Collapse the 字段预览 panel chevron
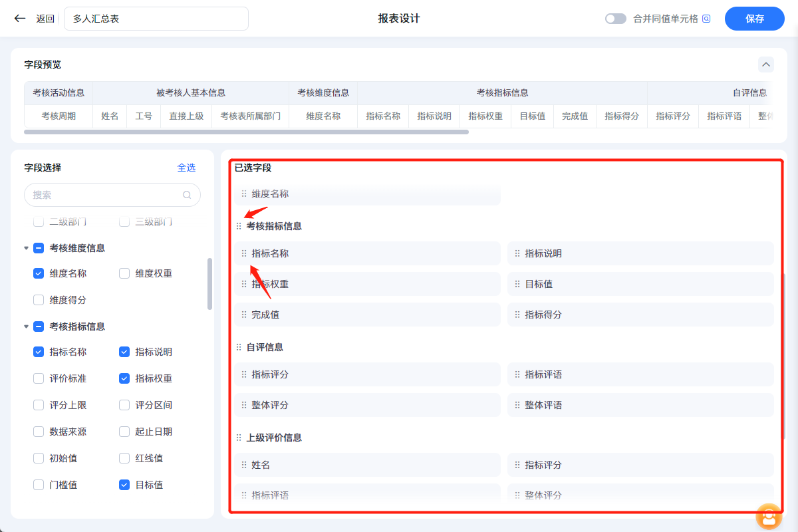 coord(765,65)
